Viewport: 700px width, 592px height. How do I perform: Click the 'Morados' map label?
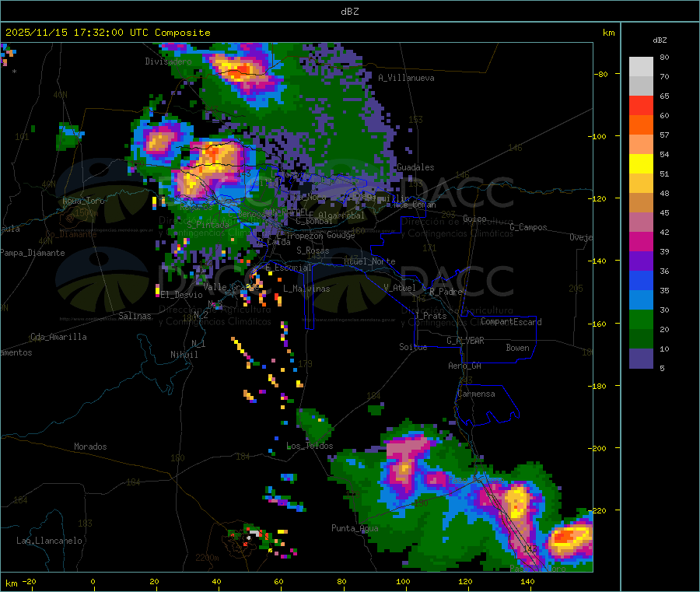(x=90, y=447)
